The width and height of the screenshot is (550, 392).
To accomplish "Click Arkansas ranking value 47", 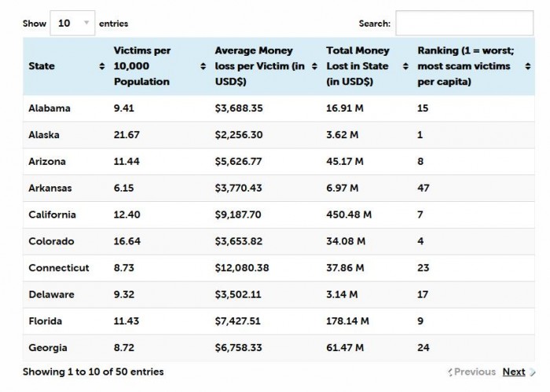I will point(423,188).
